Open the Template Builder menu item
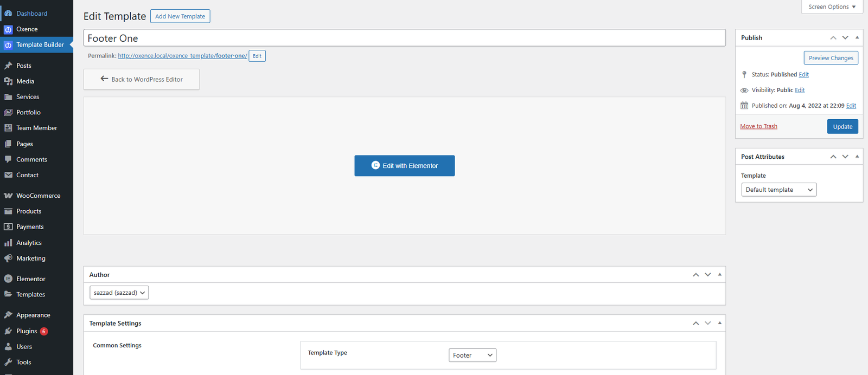Screen dimensions: 868x375 pyautogui.click(x=40, y=45)
